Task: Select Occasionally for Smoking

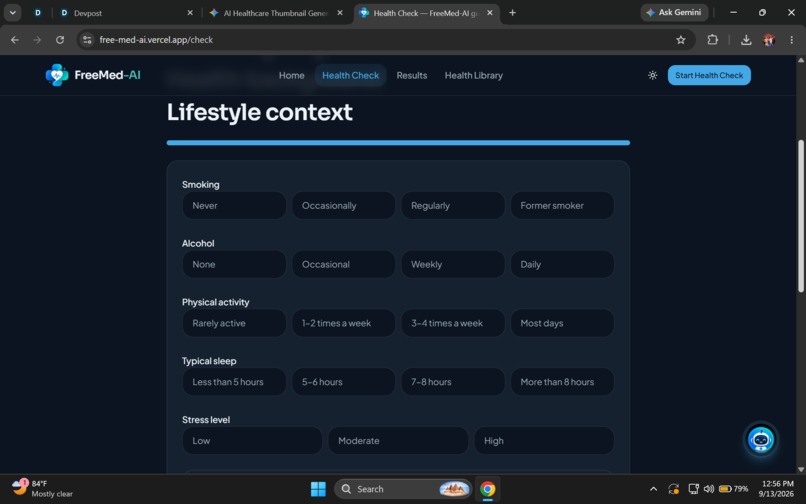Action: [343, 206]
